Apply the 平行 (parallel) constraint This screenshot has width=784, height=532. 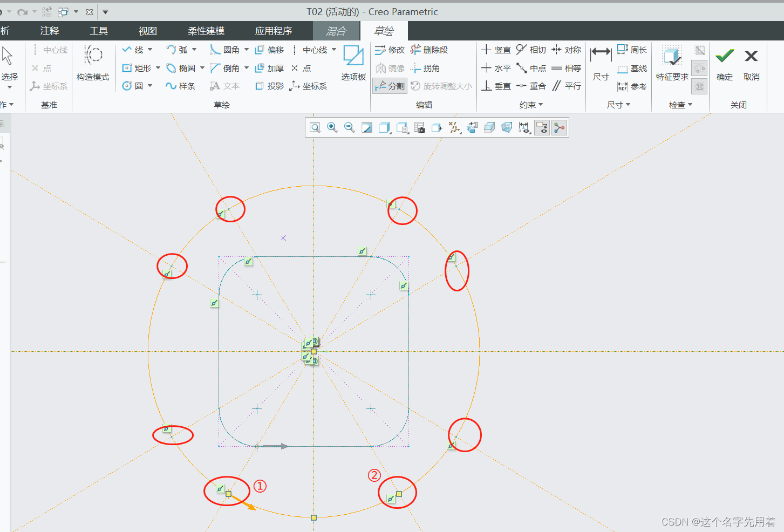pos(566,86)
